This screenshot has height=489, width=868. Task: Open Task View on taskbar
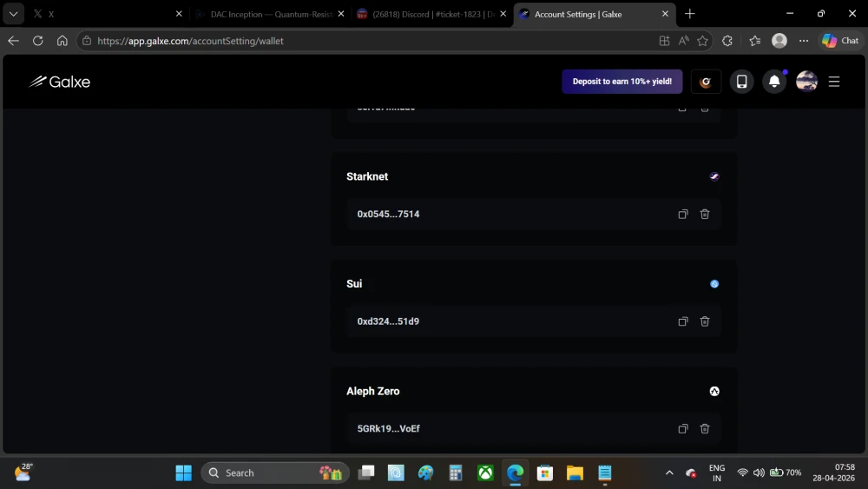coord(366,473)
